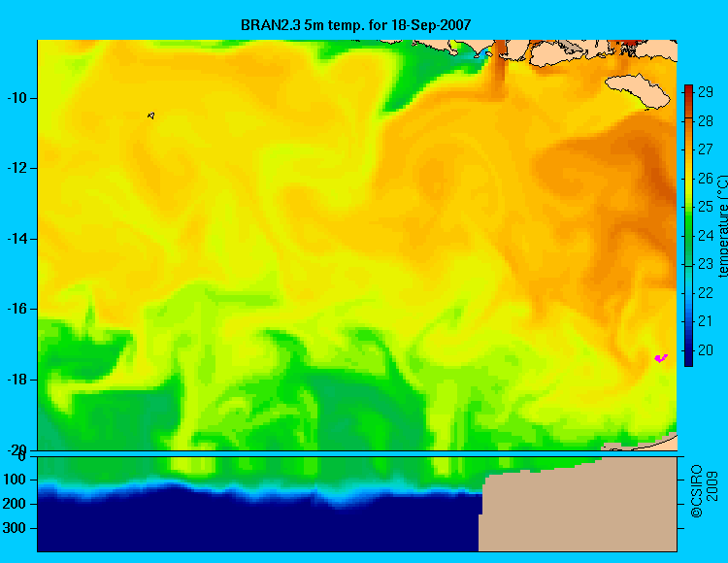Image resolution: width=728 pixels, height=563 pixels.
Task: Click the 23 value on the temperature colorbar
Action: tap(706, 264)
